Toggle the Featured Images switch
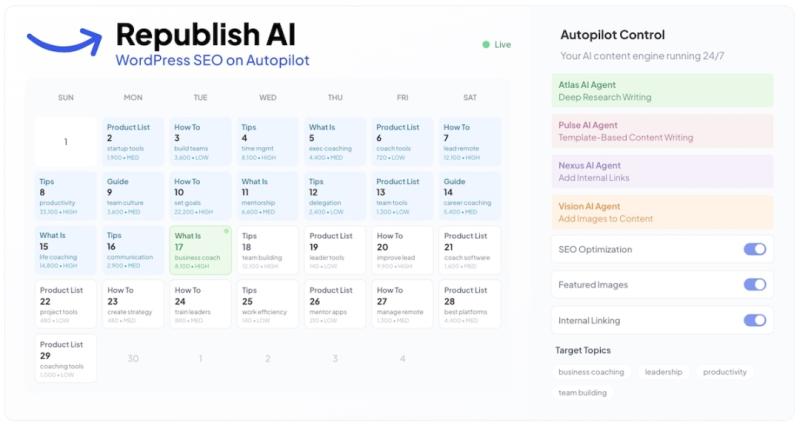Image resolution: width=800 pixels, height=425 pixels. click(x=754, y=285)
